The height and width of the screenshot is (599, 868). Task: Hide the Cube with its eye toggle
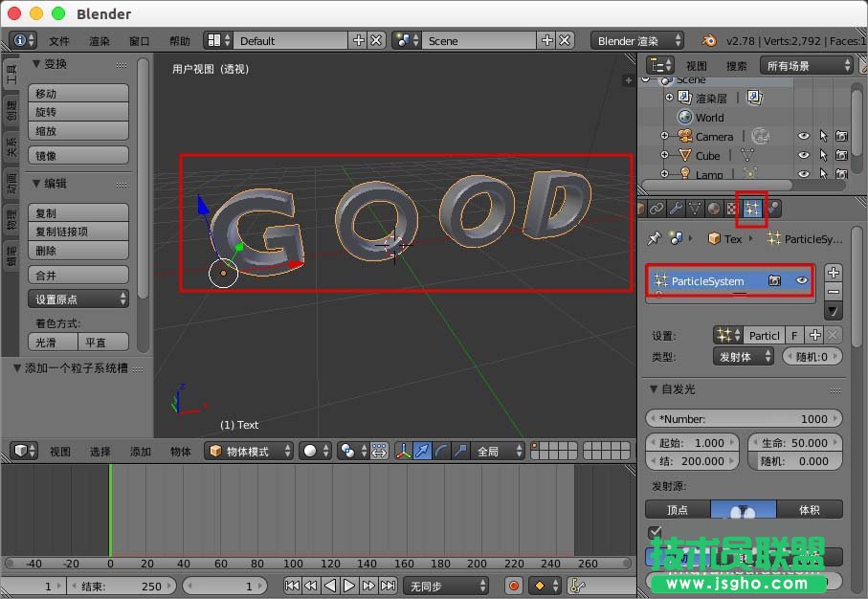click(x=804, y=155)
